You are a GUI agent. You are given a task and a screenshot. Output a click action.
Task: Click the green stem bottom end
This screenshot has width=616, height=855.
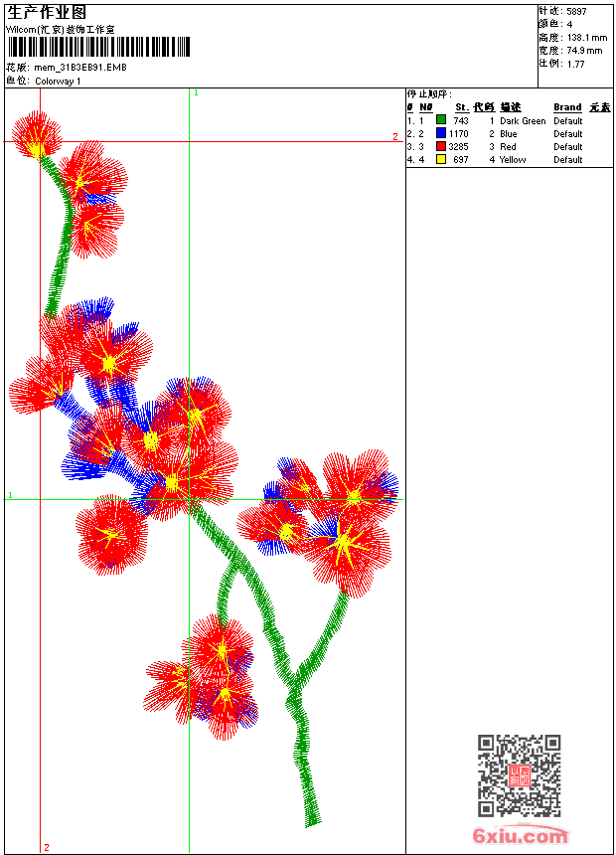[x=312, y=819]
